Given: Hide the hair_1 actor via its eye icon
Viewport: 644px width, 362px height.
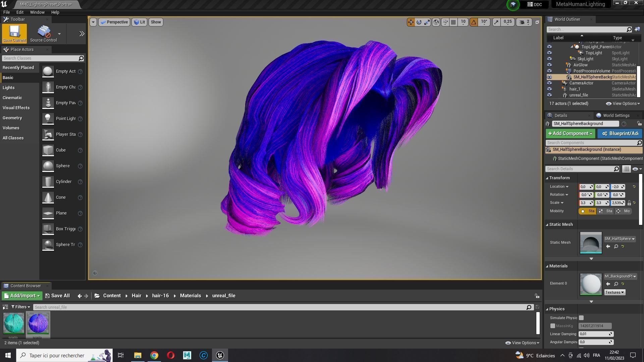Looking at the screenshot, I should pos(549,89).
